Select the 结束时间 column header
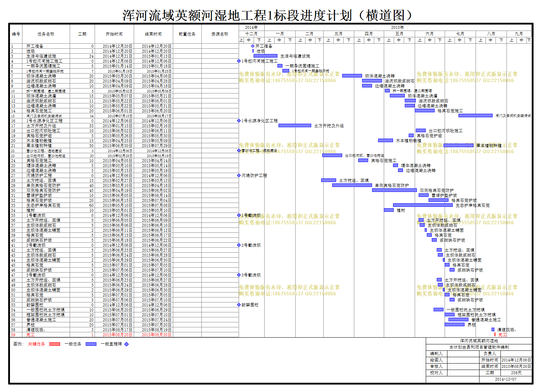Image resolution: width=541 pixels, height=392 pixels. point(153,34)
